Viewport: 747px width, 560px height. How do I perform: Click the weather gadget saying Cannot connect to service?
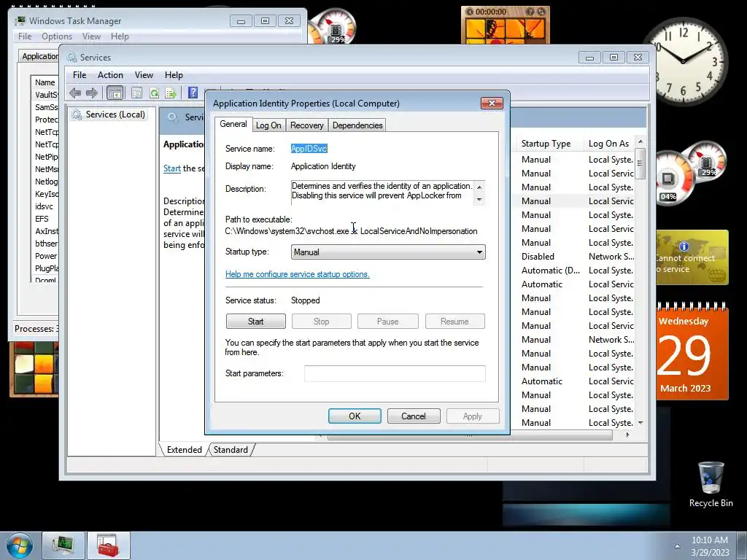coord(692,257)
